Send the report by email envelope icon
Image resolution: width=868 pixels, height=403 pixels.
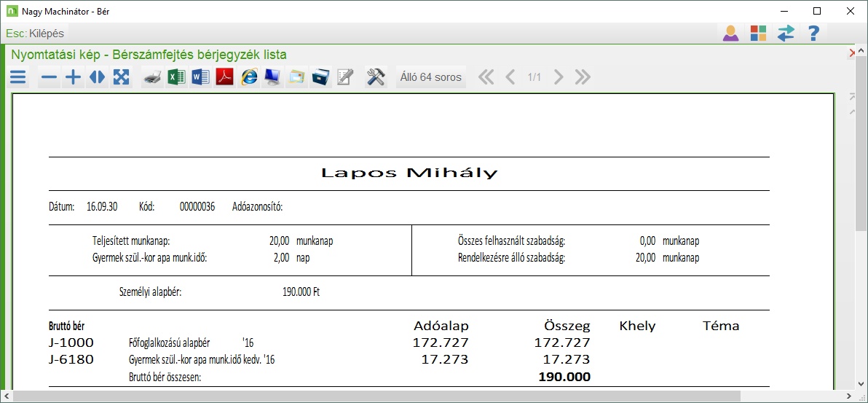click(x=296, y=77)
